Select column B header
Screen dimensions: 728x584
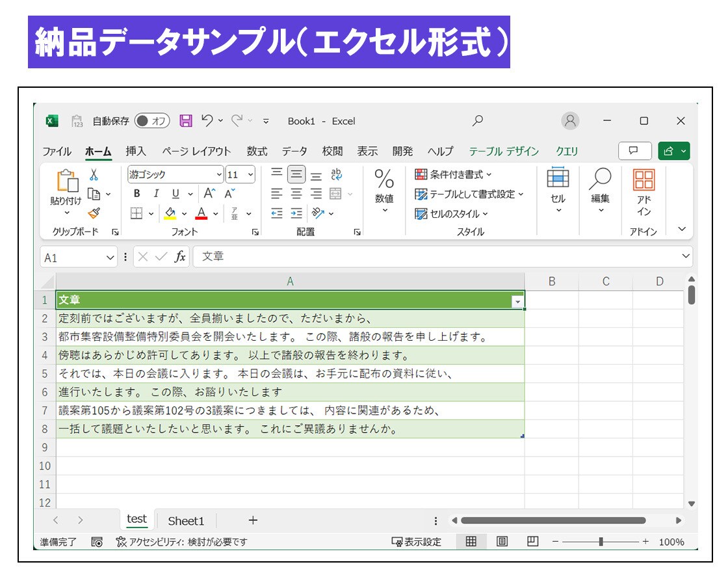click(552, 282)
